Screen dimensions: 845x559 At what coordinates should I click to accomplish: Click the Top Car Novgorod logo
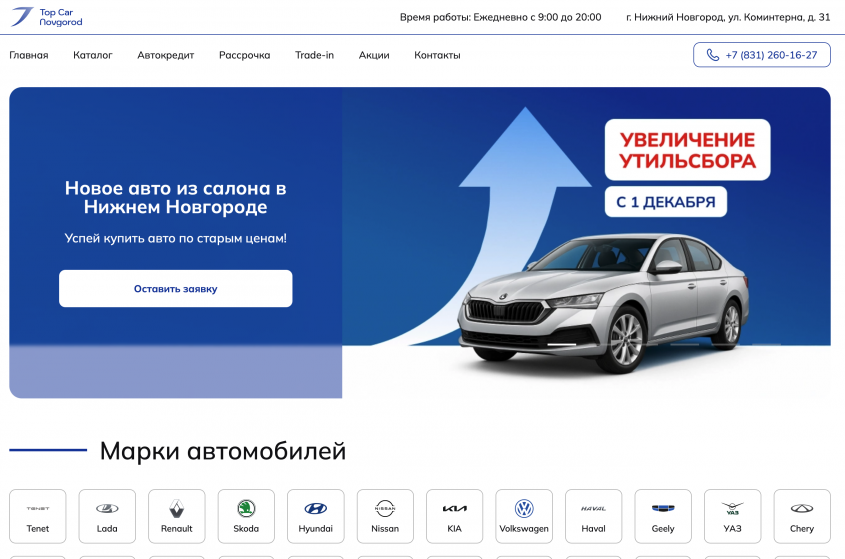[x=47, y=17]
